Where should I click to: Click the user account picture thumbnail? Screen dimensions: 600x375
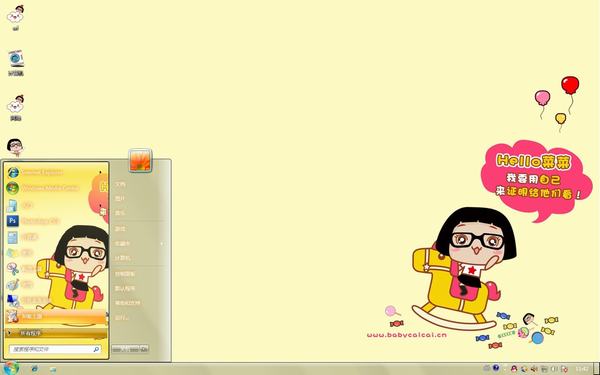tap(140, 160)
